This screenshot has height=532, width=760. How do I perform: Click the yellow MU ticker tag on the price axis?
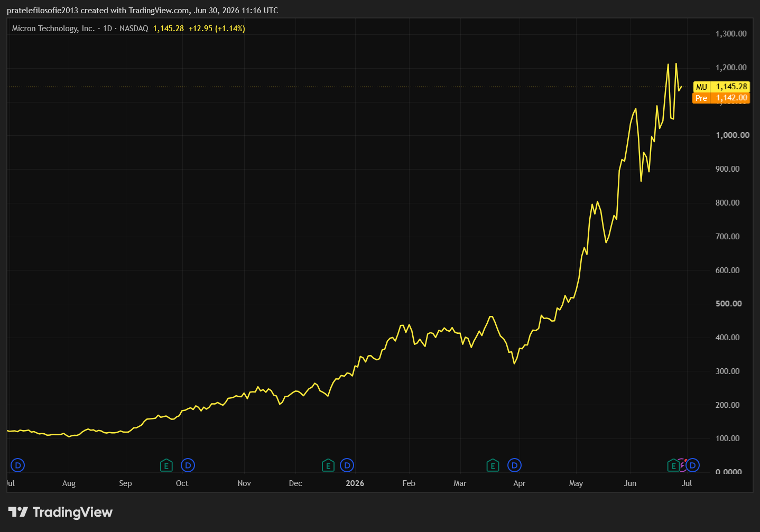click(x=701, y=87)
